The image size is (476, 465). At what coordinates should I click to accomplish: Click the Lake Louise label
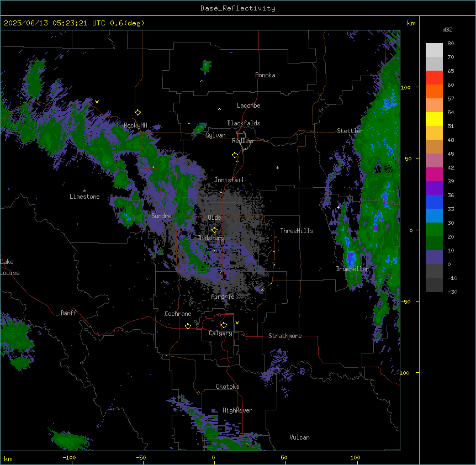tap(10, 267)
